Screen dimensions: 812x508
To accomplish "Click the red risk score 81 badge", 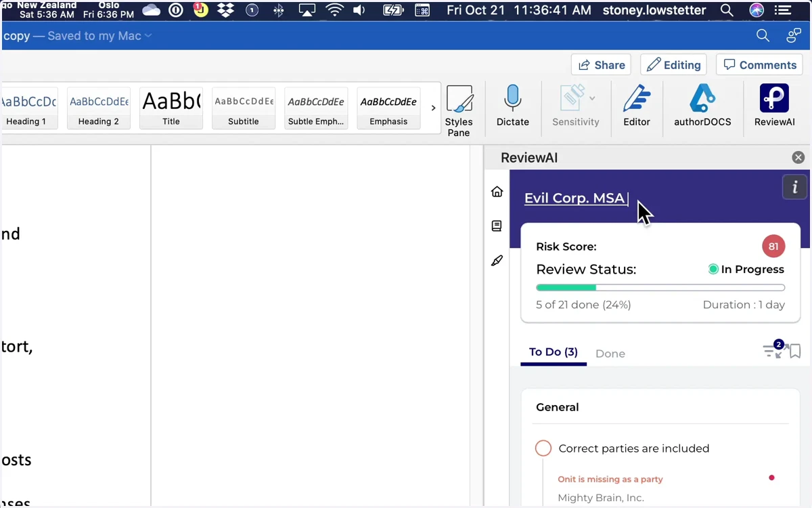I will point(773,247).
